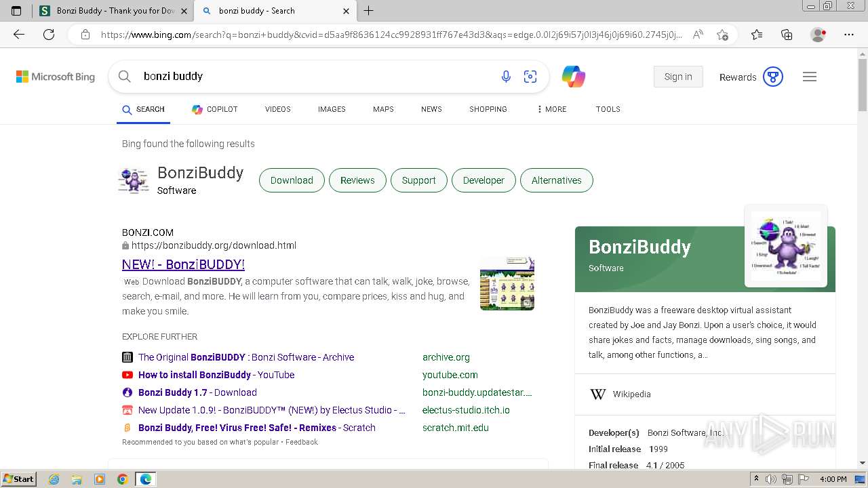Screen dimensions: 868x488
Task: Click the archive.org green link
Action: 446,357
